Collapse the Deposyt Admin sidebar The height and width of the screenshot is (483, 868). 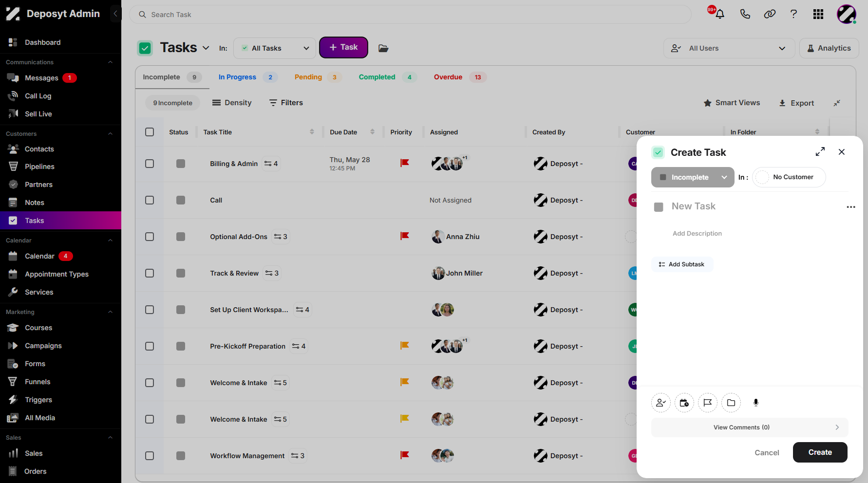coord(115,14)
